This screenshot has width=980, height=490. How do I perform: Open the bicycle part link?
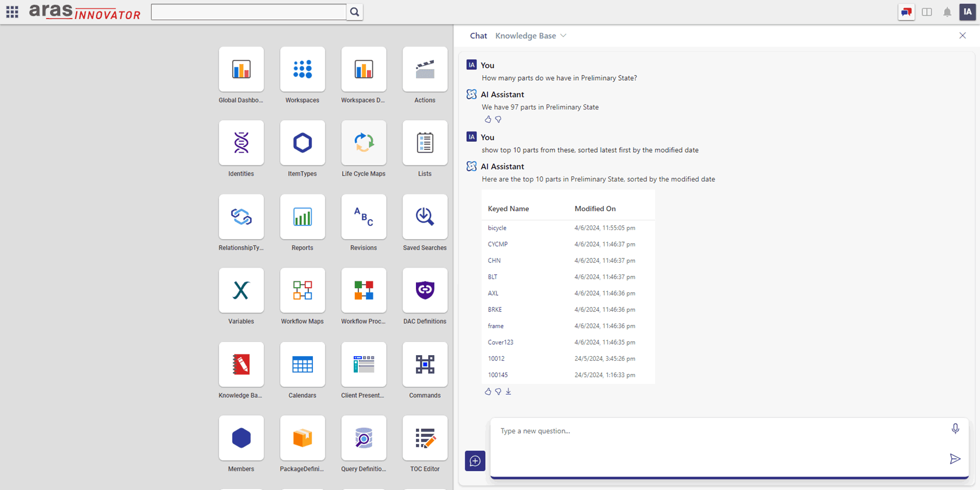(497, 228)
